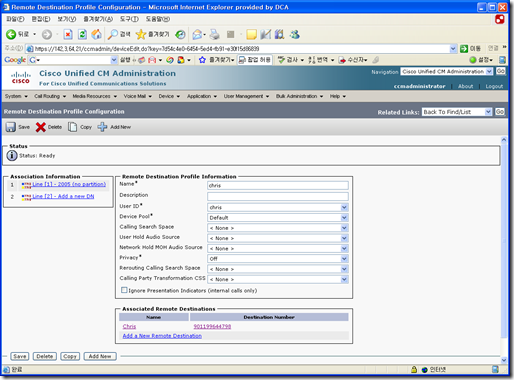Click the bottom Copy button
The height and width of the screenshot is (380, 514).
pos(70,356)
